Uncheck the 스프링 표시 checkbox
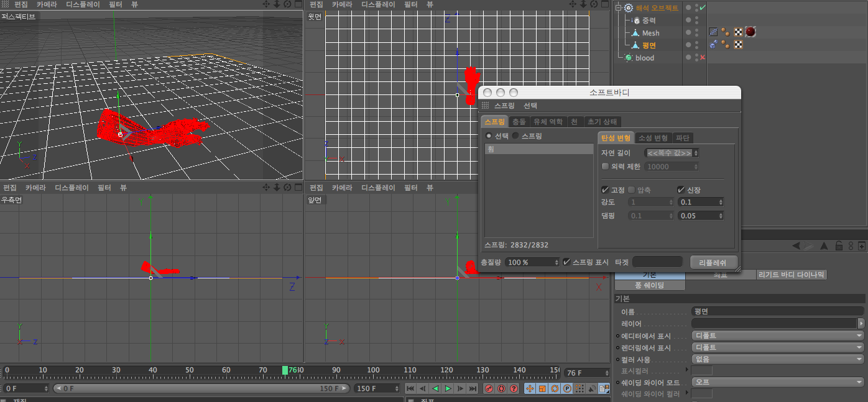 (566, 262)
